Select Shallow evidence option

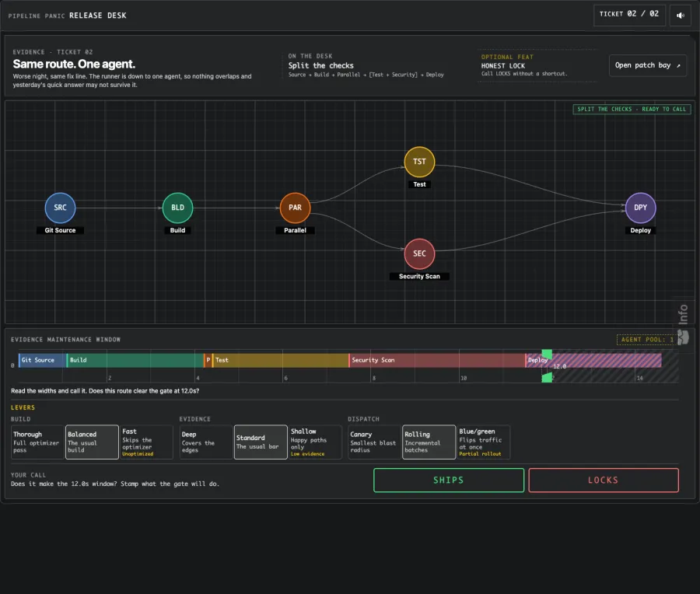(x=315, y=442)
